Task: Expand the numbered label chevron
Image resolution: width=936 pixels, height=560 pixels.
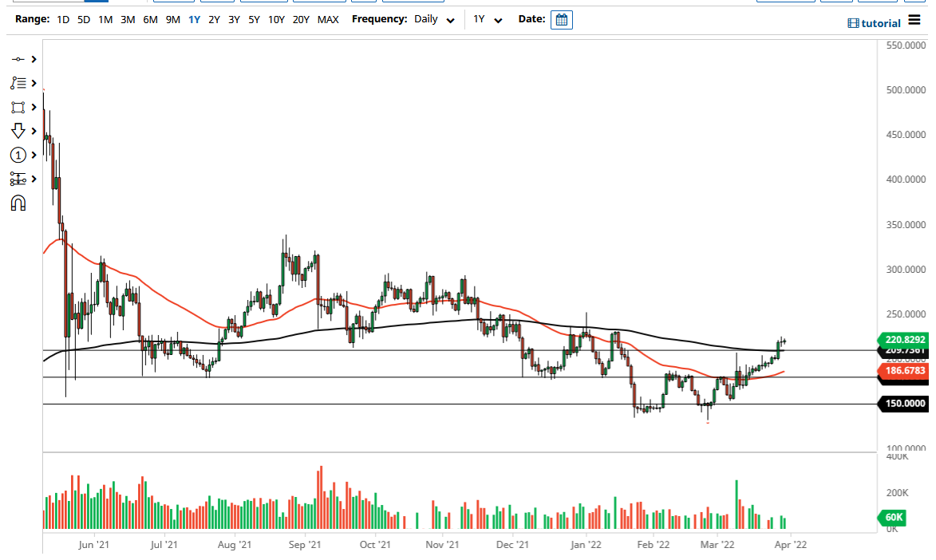Action: coord(34,155)
